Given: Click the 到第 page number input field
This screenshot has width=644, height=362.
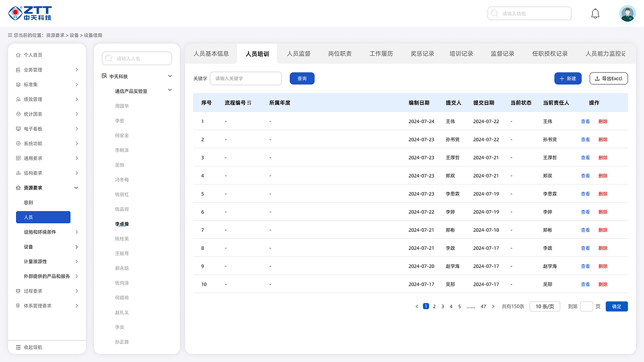Looking at the screenshot, I should tap(587, 306).
